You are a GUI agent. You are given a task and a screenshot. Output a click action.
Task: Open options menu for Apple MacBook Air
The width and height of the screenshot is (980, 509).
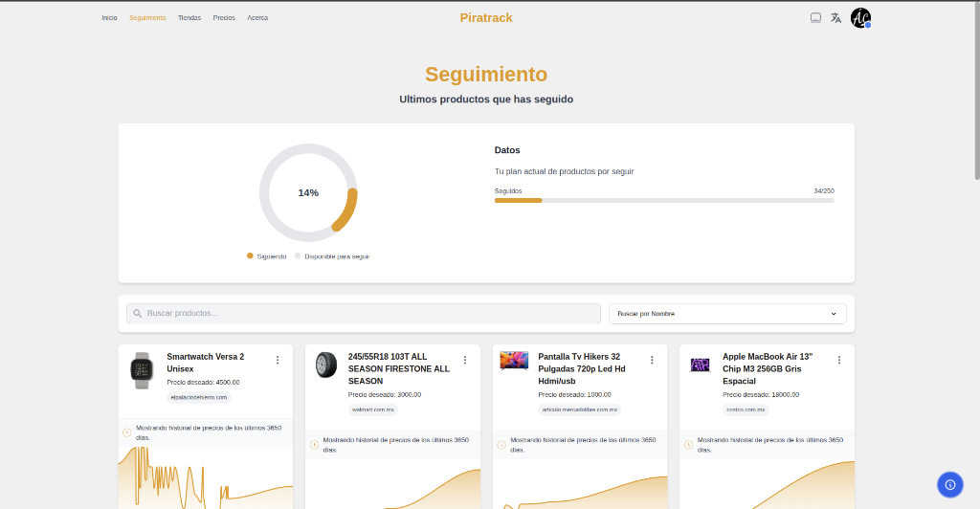pos(839,360)
